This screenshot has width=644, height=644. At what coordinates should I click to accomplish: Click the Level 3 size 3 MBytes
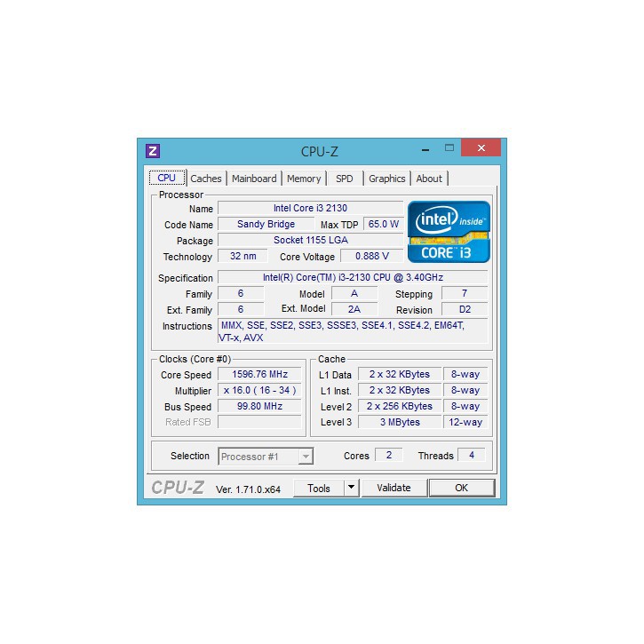400,422
